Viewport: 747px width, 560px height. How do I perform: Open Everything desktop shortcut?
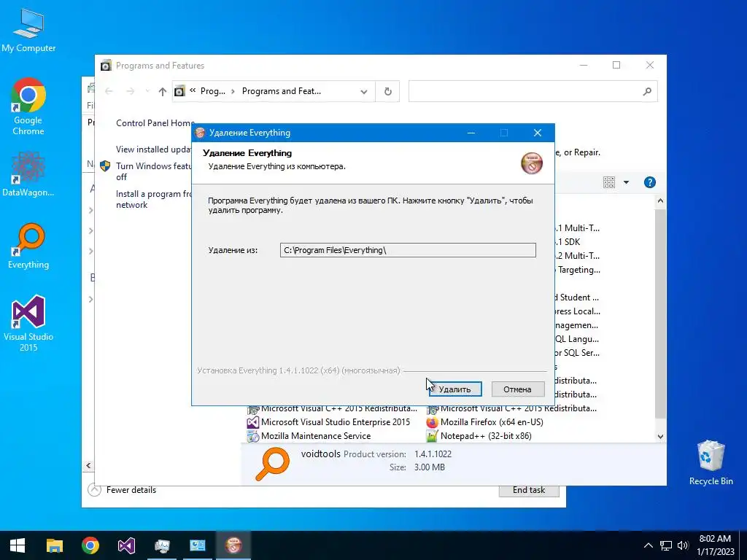[28, 246]
